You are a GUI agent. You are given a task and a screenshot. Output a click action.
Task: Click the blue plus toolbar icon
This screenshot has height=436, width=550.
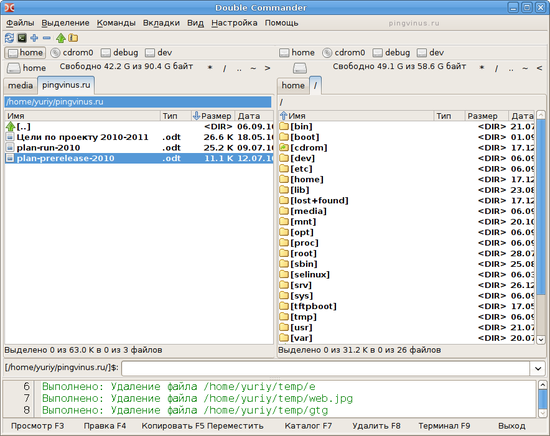[34, 38]
